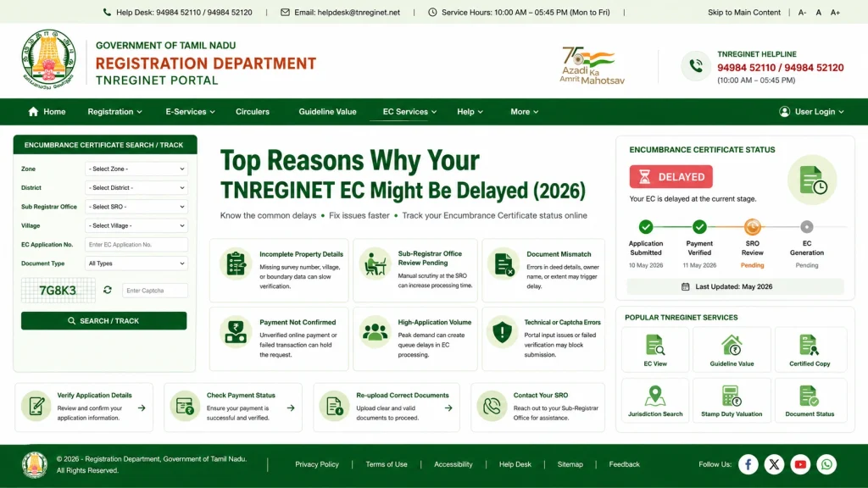Open the Privacy Policy link
The height and width of the screenshot is (488, 868).
pyautogui.click(x=317, y=464)
